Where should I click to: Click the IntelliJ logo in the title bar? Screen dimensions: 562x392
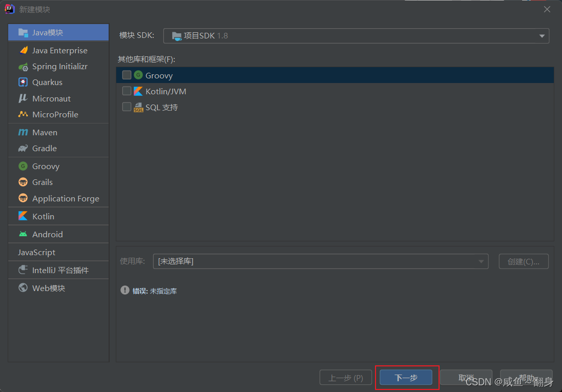click(x=10, y=9)
